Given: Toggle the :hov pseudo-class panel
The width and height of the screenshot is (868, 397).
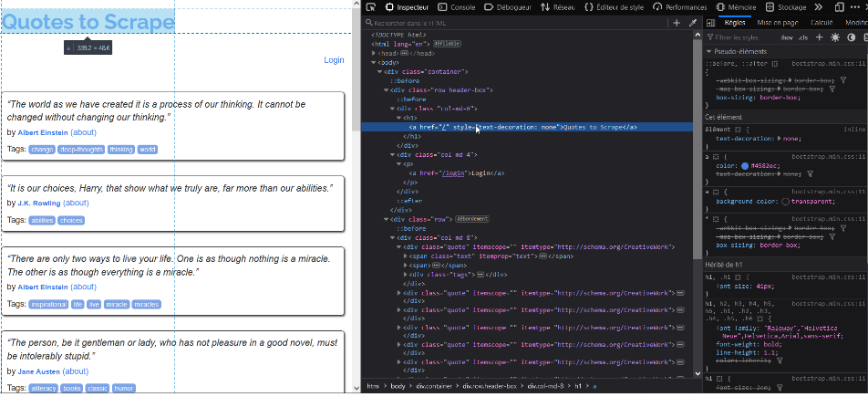Looking at the screenshot, I should [786, 37].
